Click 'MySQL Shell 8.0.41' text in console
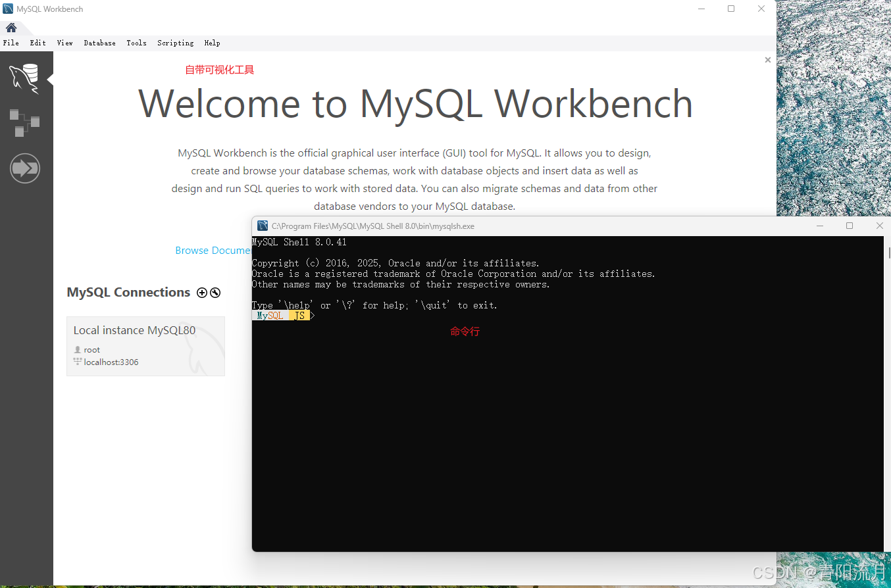This screenshot has width=891, height=588. 299,242
